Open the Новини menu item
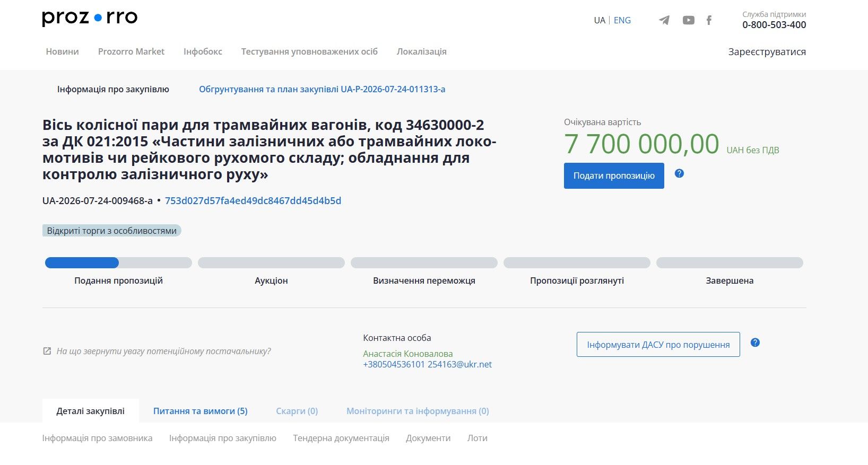The height and width of the screenshot is (465, 868). coord(62,51)
